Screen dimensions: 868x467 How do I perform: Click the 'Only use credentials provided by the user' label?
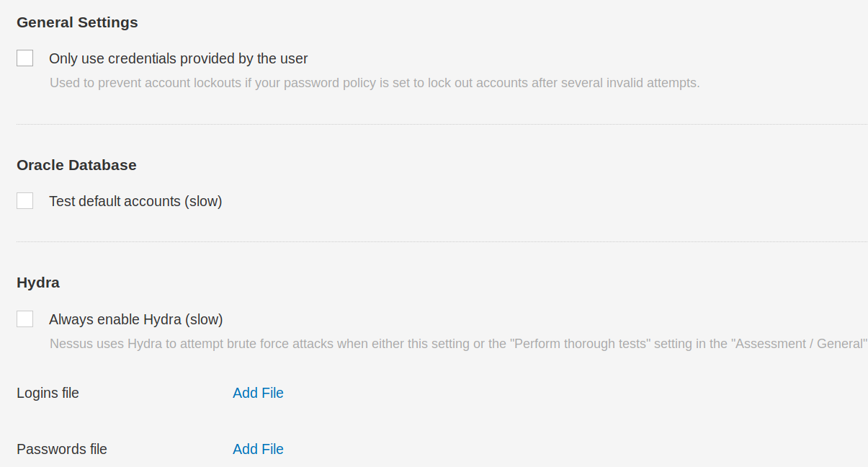pos(178,59)
